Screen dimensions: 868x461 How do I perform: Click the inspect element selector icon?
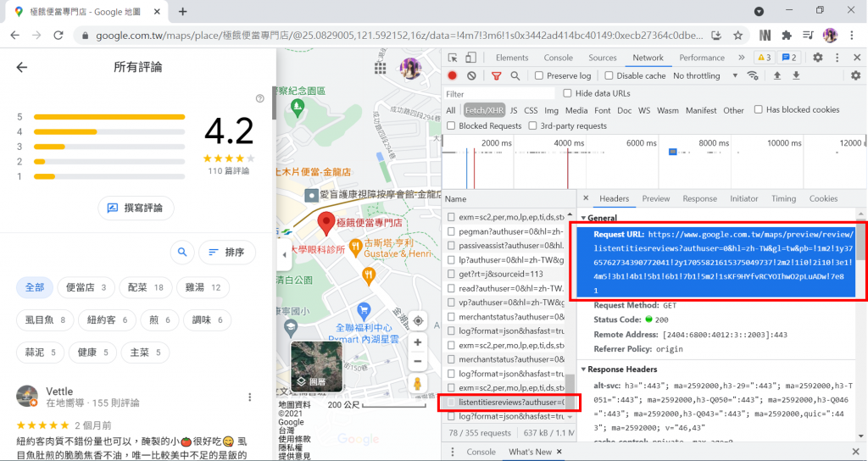[453, 58]
